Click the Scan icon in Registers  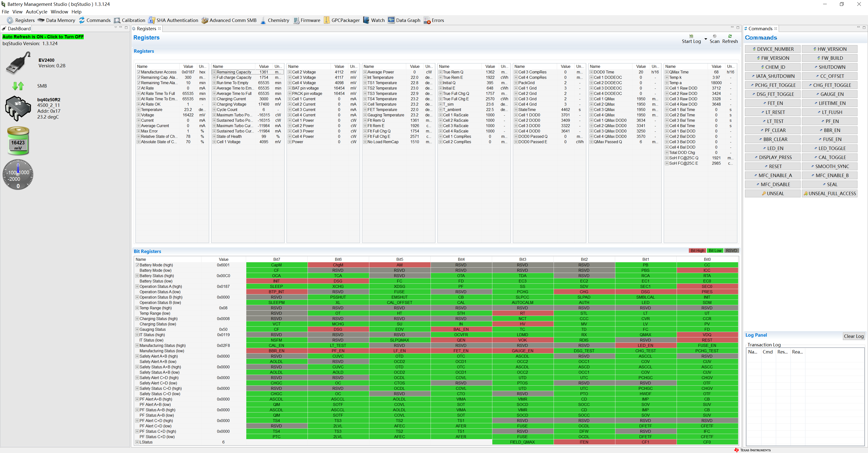point(714,36)
